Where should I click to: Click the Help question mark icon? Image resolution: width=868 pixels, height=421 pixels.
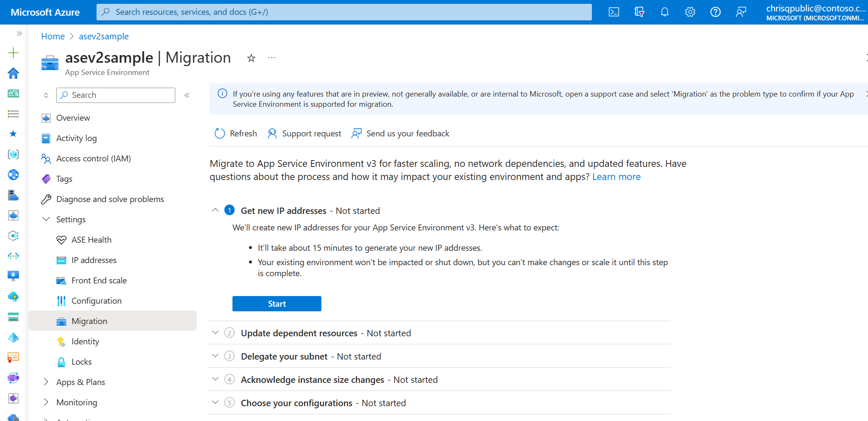[715, 12]
